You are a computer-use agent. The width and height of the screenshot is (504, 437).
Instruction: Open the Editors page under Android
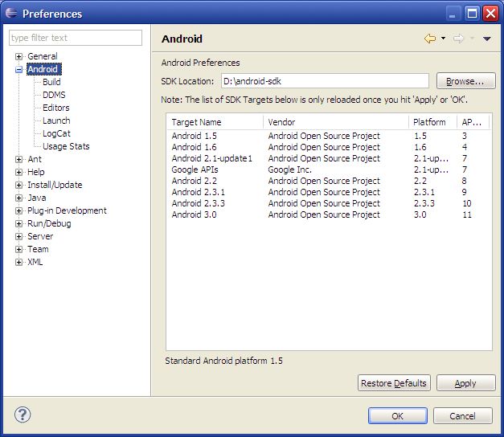[x=56, y=108]
